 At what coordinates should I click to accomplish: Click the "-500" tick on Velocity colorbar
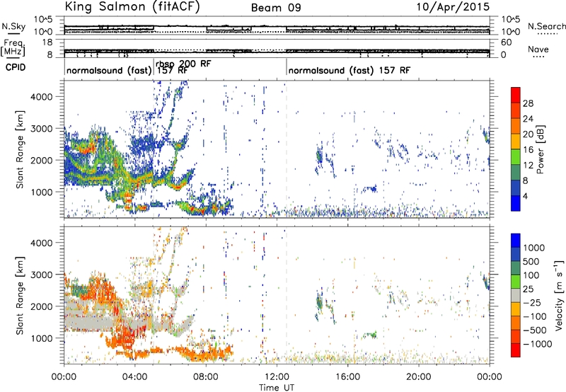[535, 330]
